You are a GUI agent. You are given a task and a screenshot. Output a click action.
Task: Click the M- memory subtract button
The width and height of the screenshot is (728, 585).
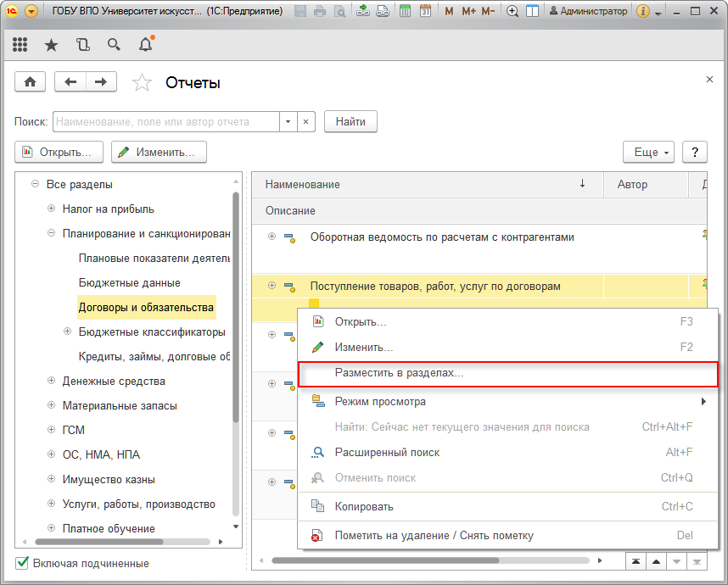click(488, 11)
